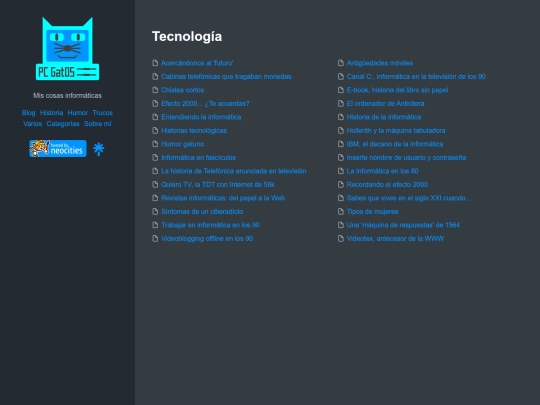Open Videotex, antecesor de la WWW
The width and height of the screenshot is (540, 405).
(395, 238)
